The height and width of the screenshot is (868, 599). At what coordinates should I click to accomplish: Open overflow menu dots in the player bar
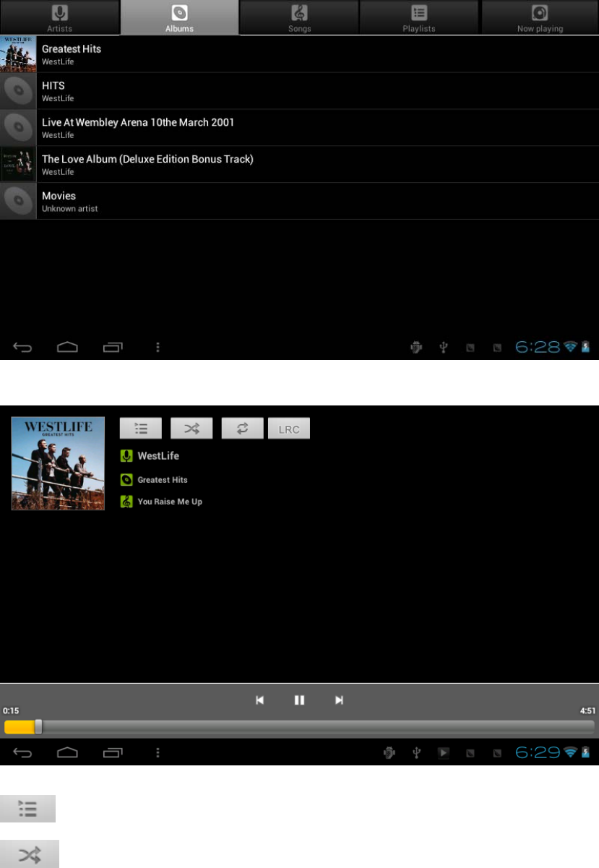pos(158,753)
